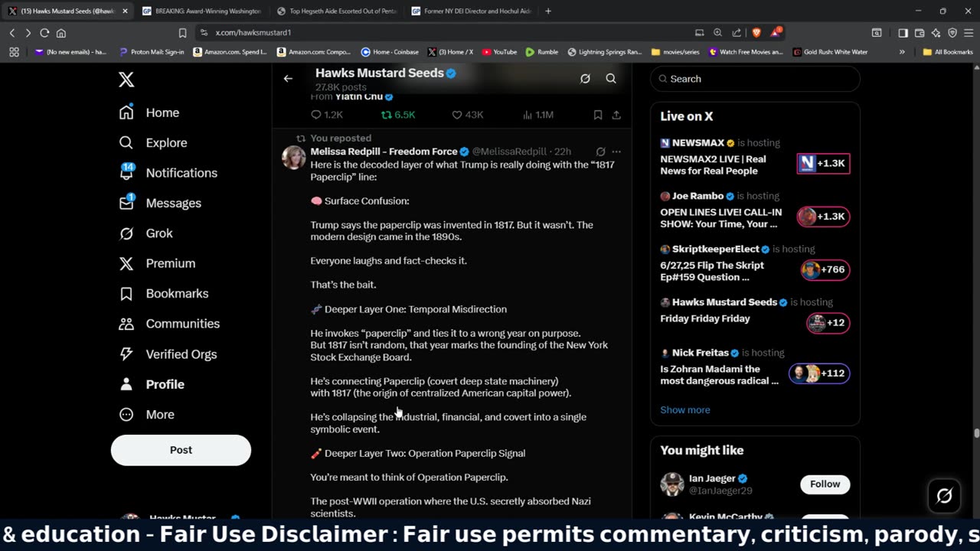Open the browser main hamburger menu
The width and height of the screenshot is (980, 551).
pyautogui.click(x=969, y=33)
